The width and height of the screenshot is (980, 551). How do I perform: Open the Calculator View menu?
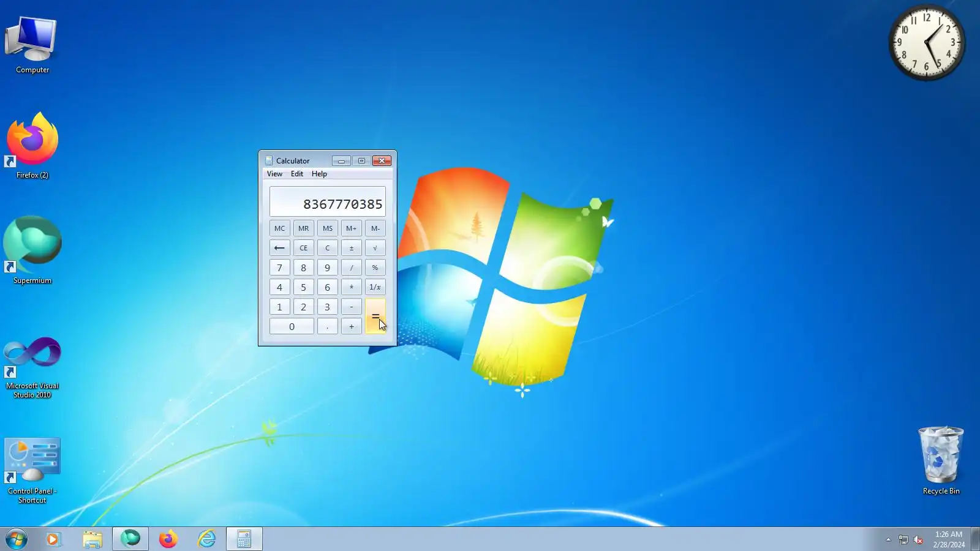point(274,174)
